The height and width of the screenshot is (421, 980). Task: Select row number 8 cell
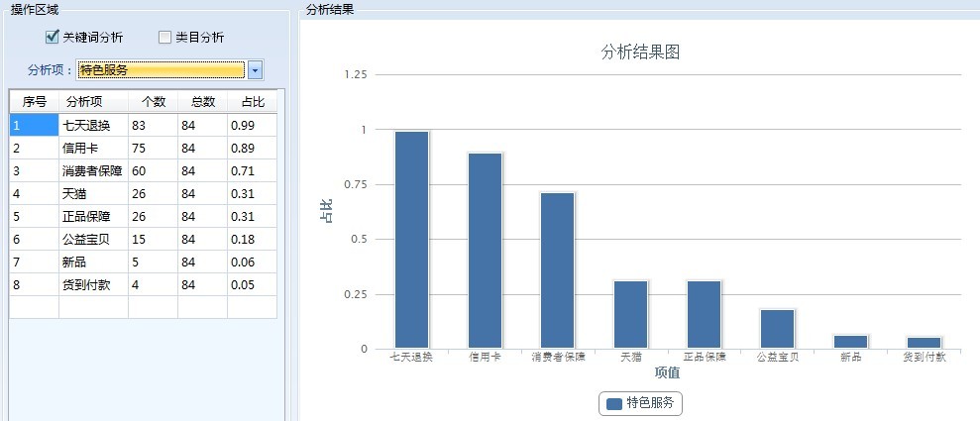point(35,285)
